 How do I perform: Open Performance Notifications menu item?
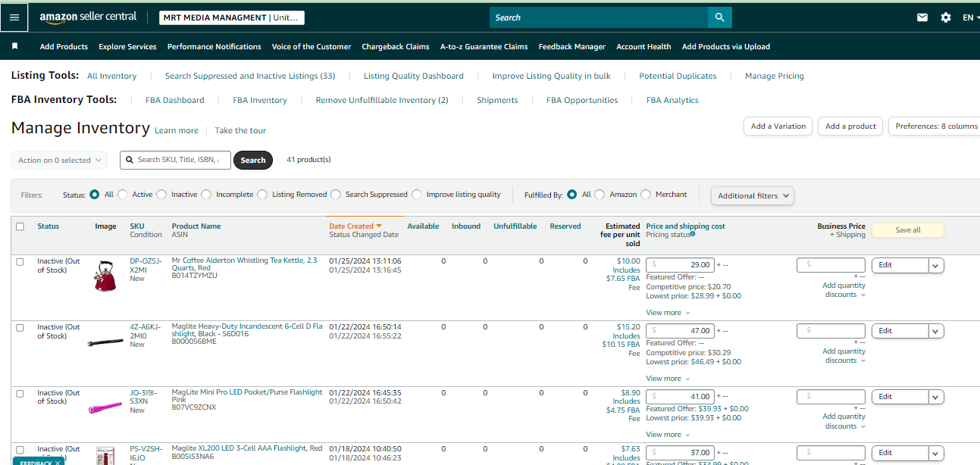(214, 46)
